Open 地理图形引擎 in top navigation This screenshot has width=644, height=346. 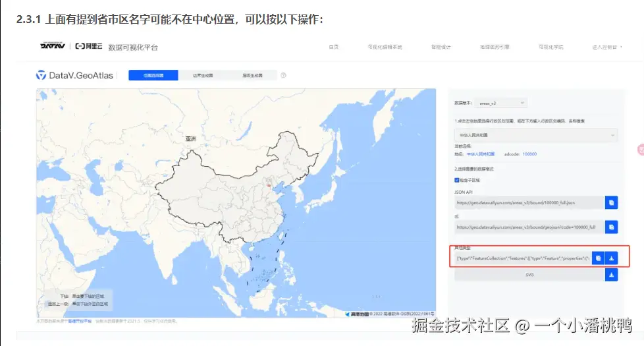pos(495,47)
